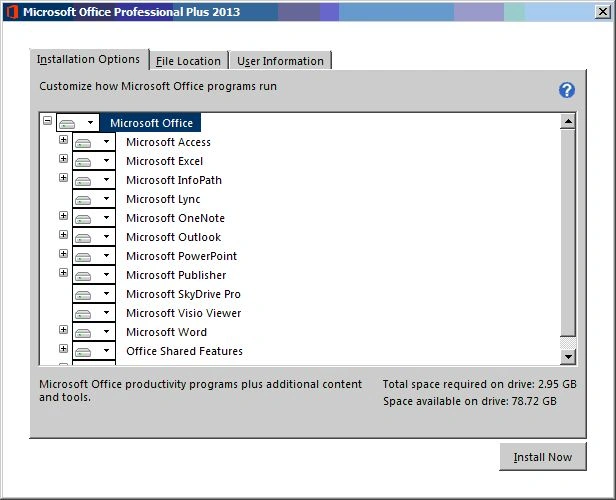Select the Microsoft Access label
The height and width of the screenshot is (500, 616).
(x=168, y=142)
